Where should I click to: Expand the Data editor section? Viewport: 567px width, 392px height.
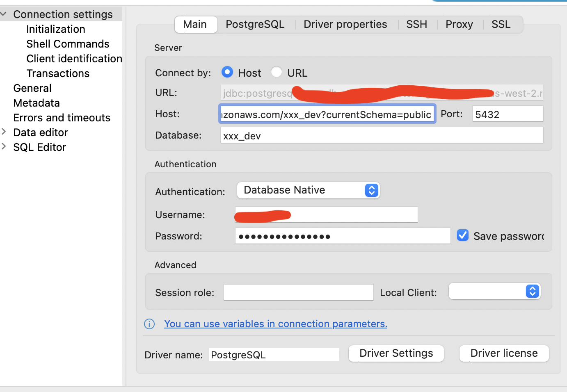[4, 132]
